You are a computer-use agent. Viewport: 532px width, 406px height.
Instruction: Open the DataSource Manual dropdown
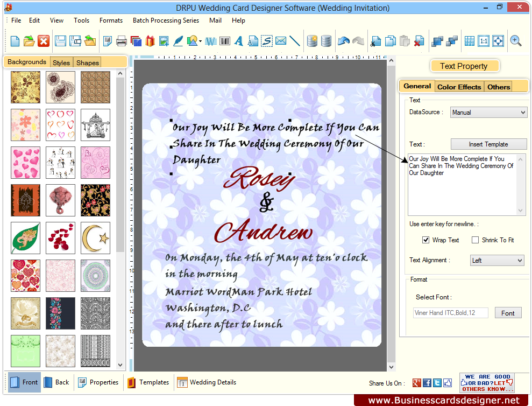[x=488, y=113]
